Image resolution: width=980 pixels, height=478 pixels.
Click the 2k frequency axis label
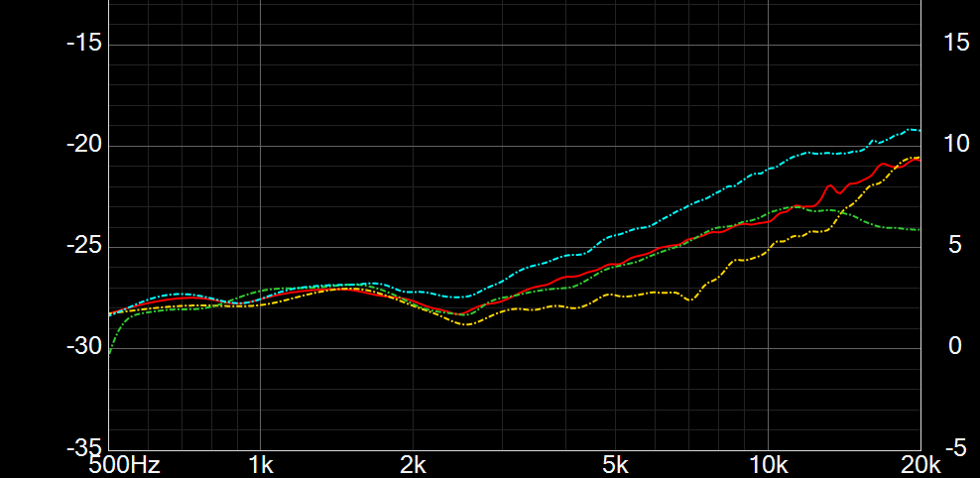[413, 465]
